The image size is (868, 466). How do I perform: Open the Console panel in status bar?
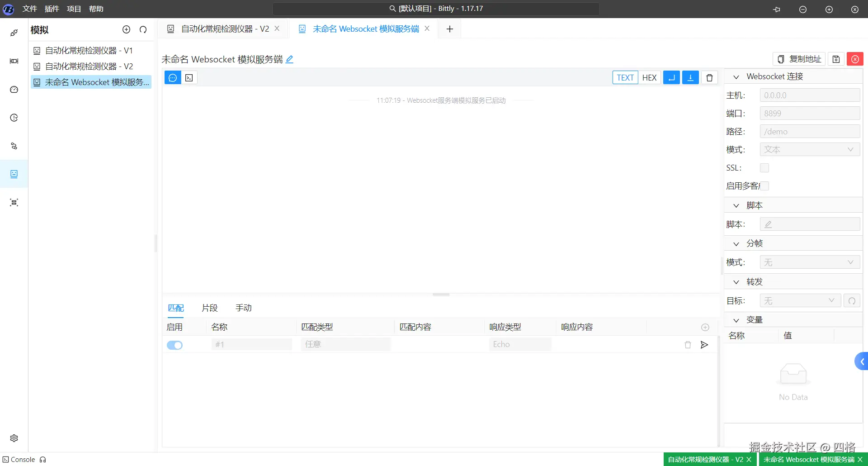[x=19, y=460]
